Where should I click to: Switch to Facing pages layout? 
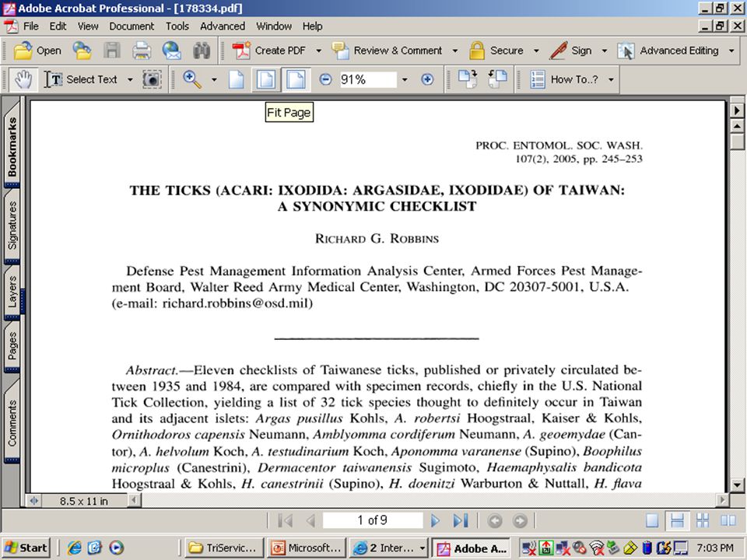pos(728,520)
